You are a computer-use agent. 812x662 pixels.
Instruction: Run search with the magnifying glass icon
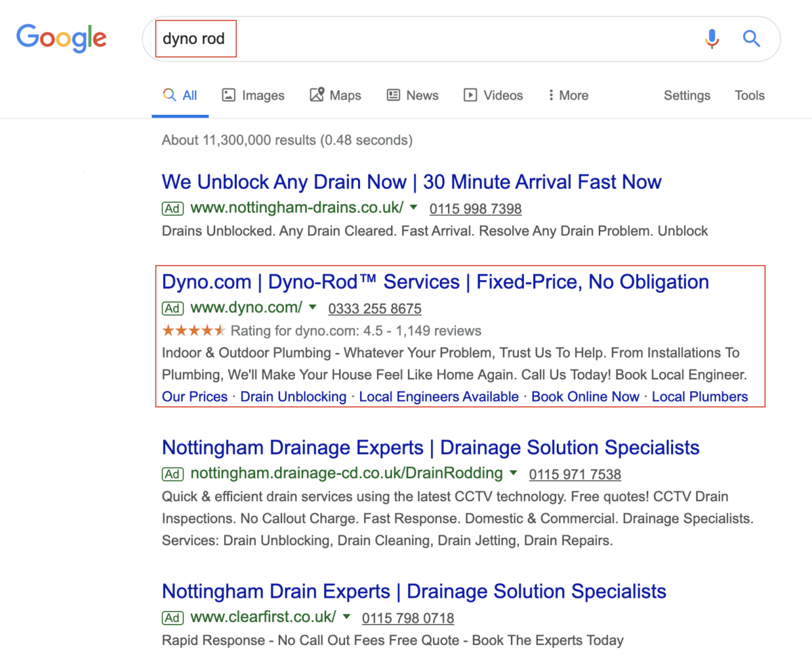[752, 38]
